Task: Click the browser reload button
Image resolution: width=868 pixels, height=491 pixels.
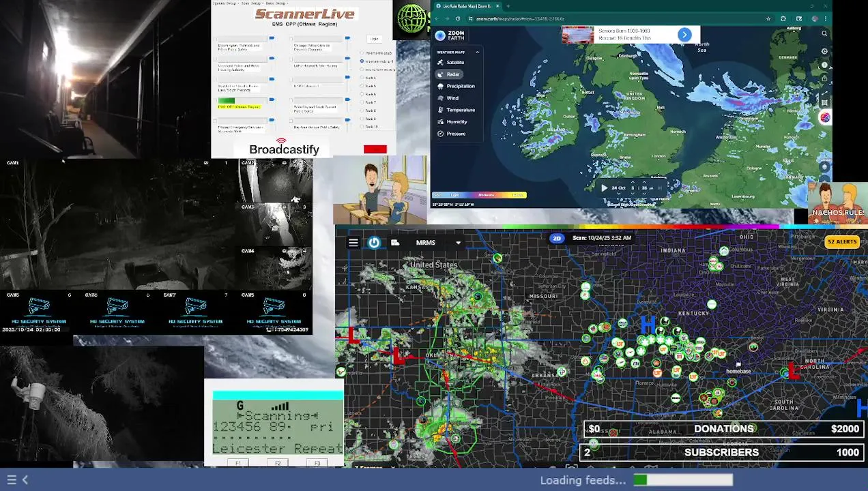Action: [x=458, y=18]
